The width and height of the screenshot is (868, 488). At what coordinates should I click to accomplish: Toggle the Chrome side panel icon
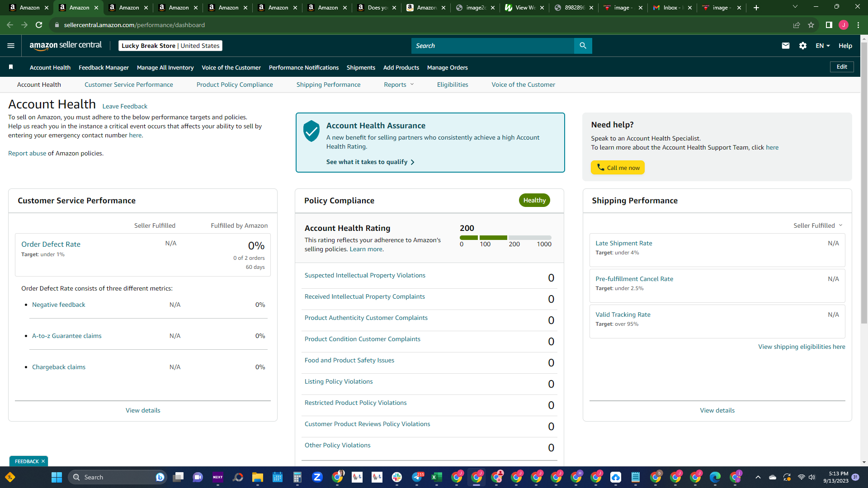829,25
